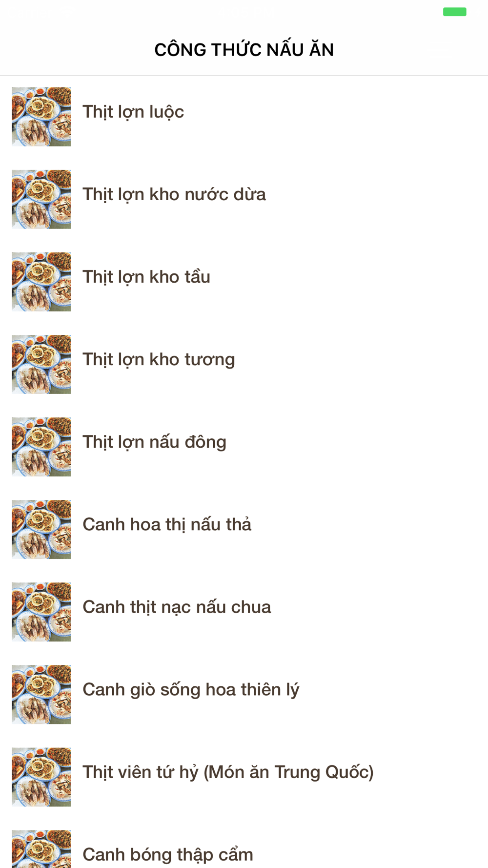
Task: Tap the green battery status indicator
Action: tap(455, 12)
